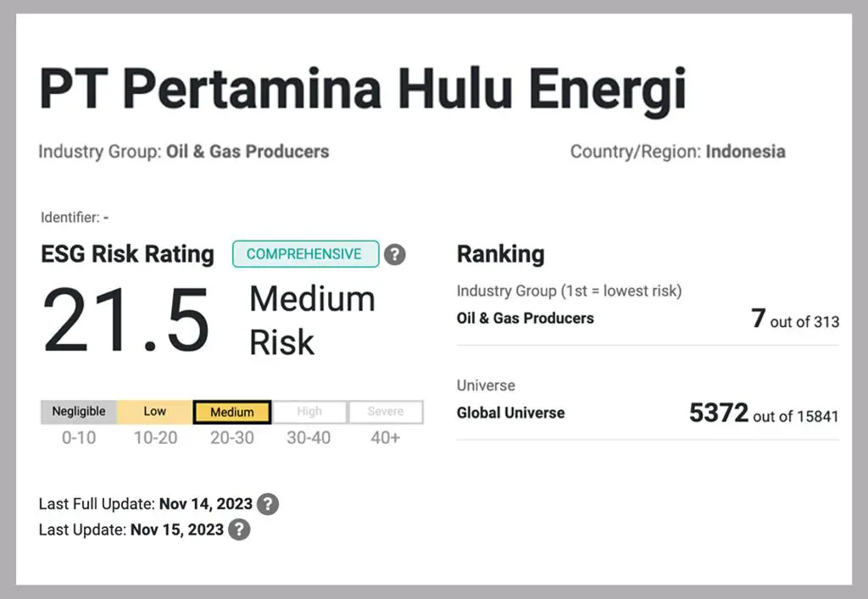Open the PT Pertamina Hulu Energi title
The image size is (868, 599).
coord(363,87)
